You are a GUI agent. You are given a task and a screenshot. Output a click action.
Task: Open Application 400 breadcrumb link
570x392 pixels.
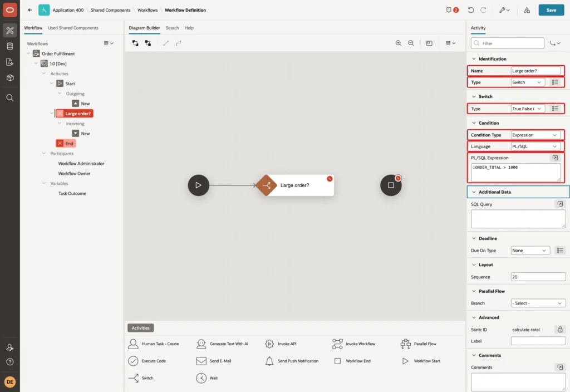68,10
